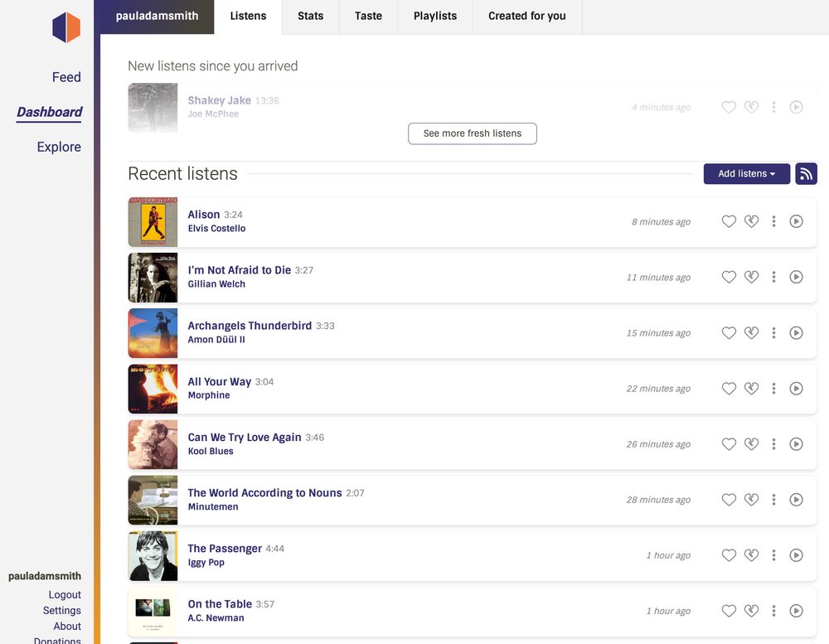Hate Can We Try Love Again track
The image size is (829, 644).
[x=751, y=443]
